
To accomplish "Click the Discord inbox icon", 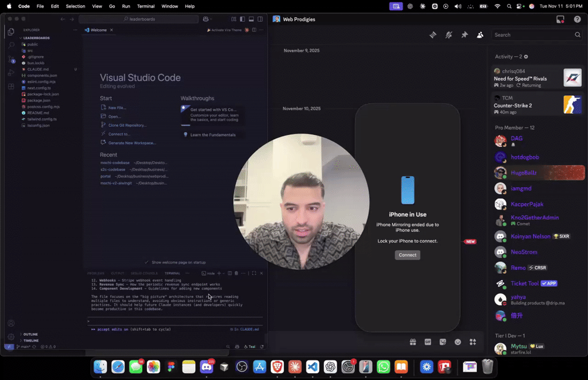I will point(560,20).
